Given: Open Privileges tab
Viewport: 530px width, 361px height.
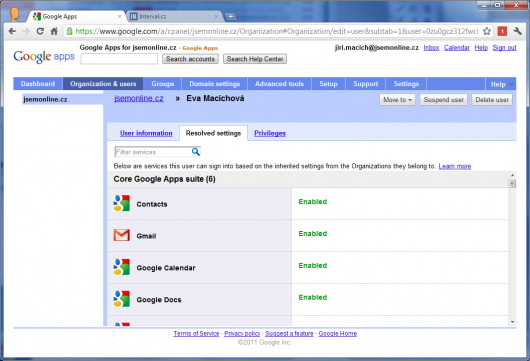Looking at the screenshot, I should [x=270, y=133].
